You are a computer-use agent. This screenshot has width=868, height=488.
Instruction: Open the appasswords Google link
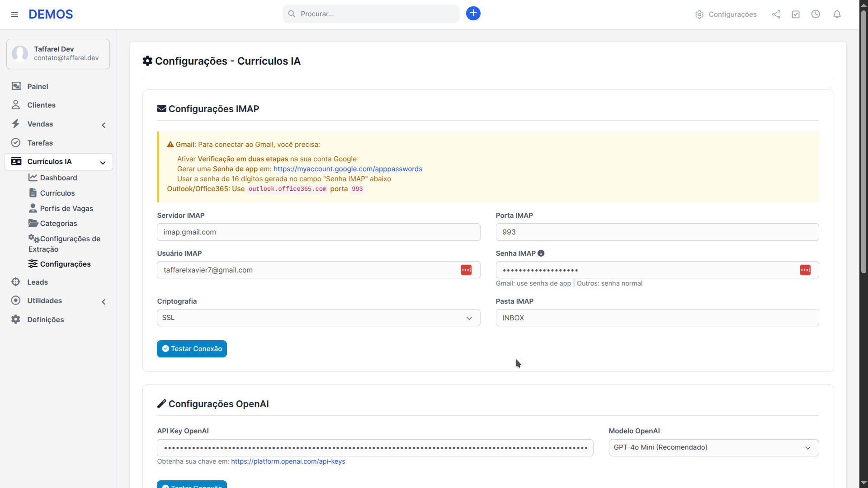(347, 169)
